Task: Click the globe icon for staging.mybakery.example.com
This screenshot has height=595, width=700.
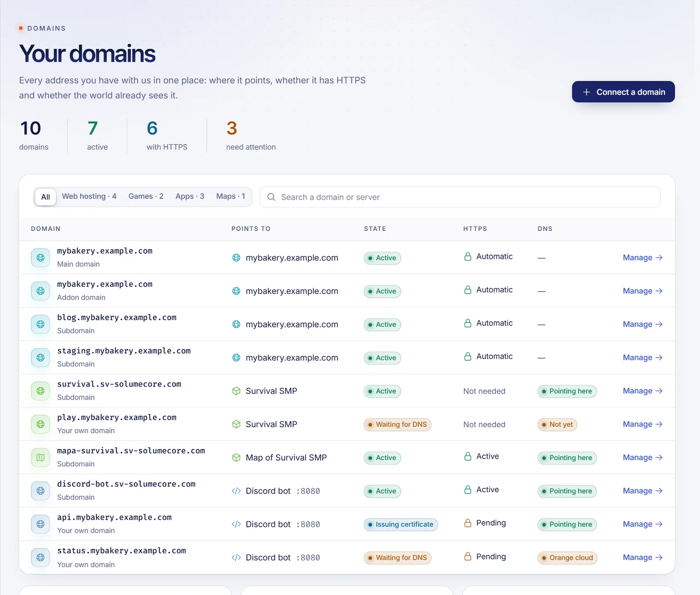Action: click(40, 357)
